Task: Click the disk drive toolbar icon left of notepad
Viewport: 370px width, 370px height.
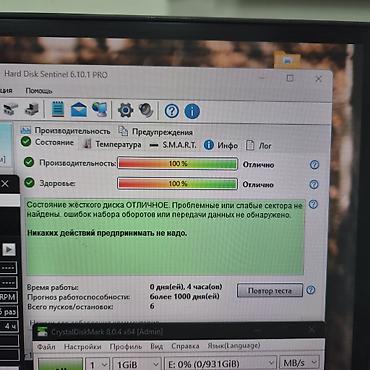Action: (32, 109)
